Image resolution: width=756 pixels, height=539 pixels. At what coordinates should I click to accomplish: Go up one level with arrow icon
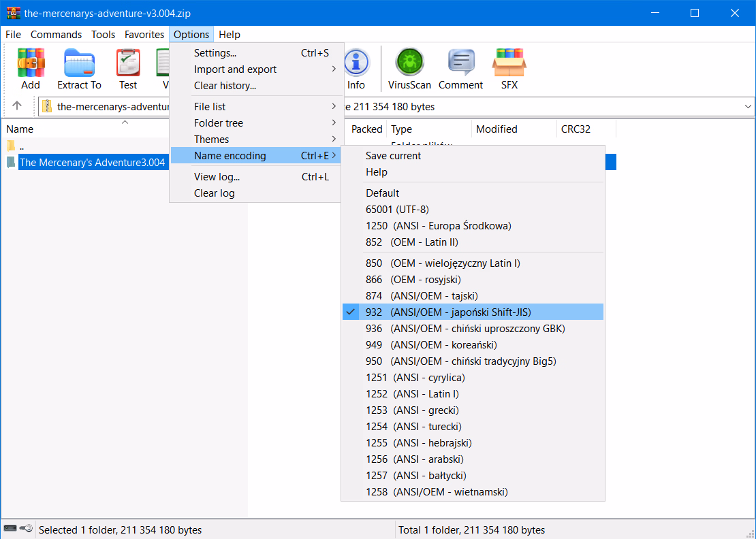tap(17, 105)
